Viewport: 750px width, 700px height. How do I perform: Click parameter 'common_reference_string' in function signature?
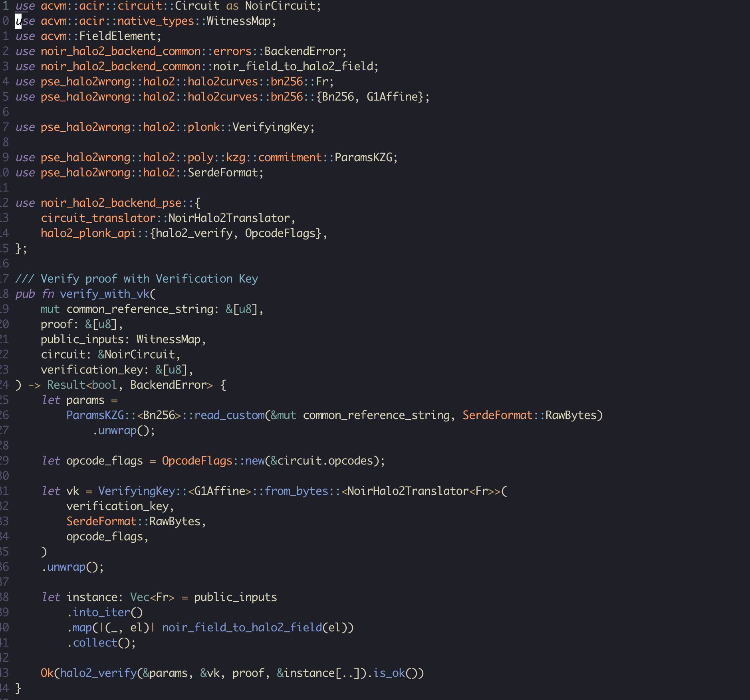tap(140, 309)
